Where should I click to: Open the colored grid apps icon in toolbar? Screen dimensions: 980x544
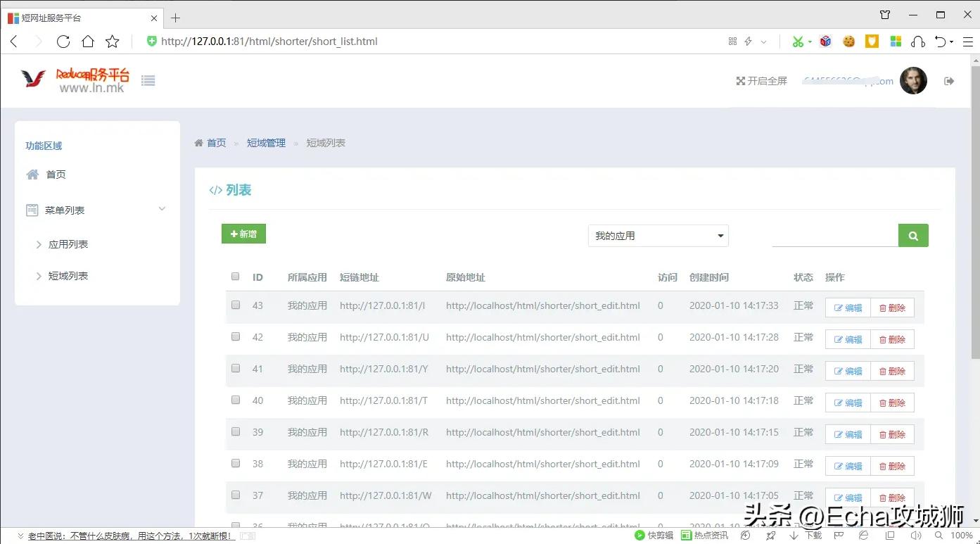895,42
